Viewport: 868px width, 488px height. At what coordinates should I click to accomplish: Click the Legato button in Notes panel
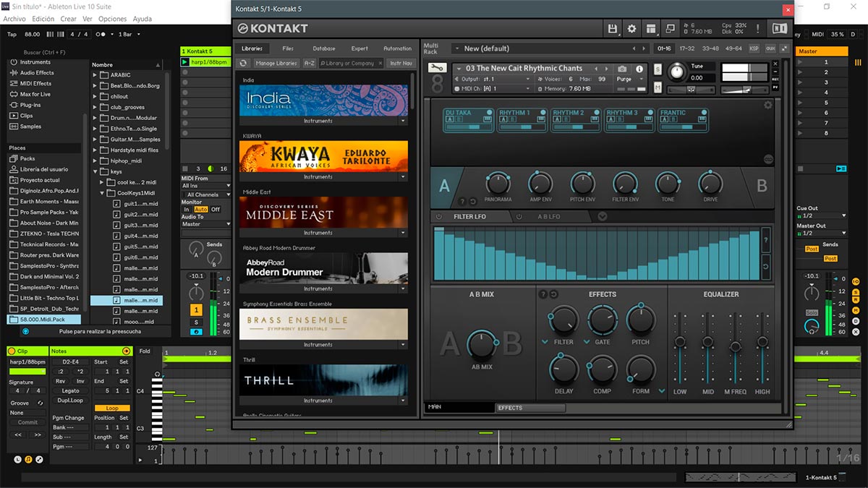71,391
